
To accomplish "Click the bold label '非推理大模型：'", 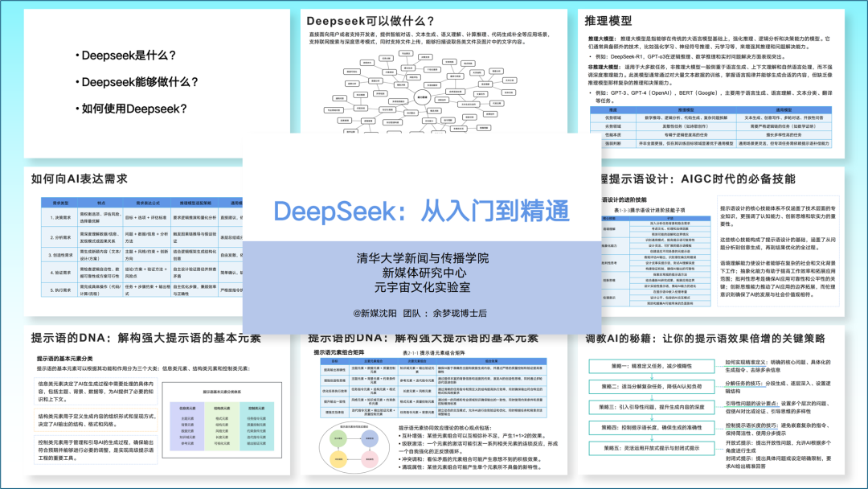I will tap(604, 67).
